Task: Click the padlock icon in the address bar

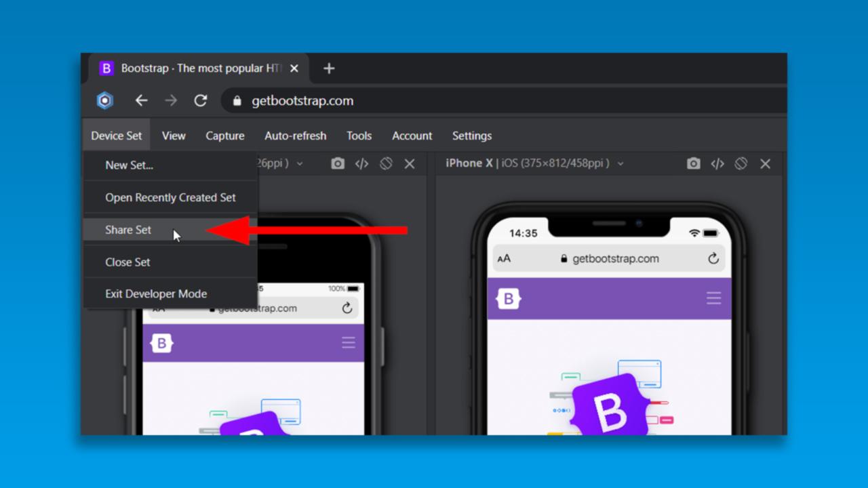Action: pyautogui.click(x=237, y=100)
